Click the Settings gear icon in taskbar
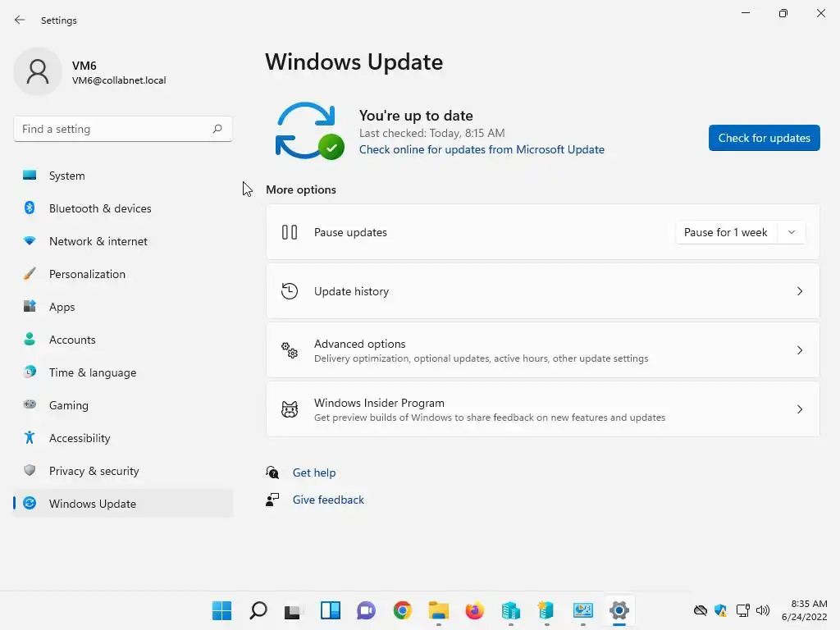840x630 pixels. coord(619,610)
